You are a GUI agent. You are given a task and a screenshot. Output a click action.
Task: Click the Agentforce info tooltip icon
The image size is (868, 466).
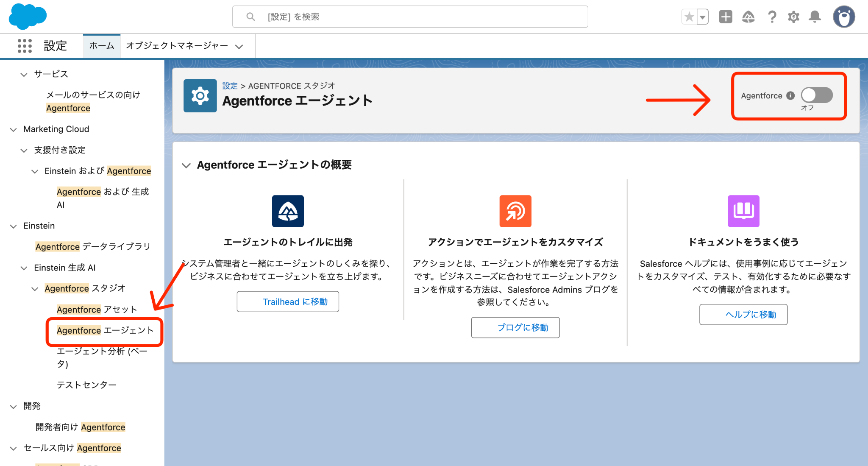790,95
